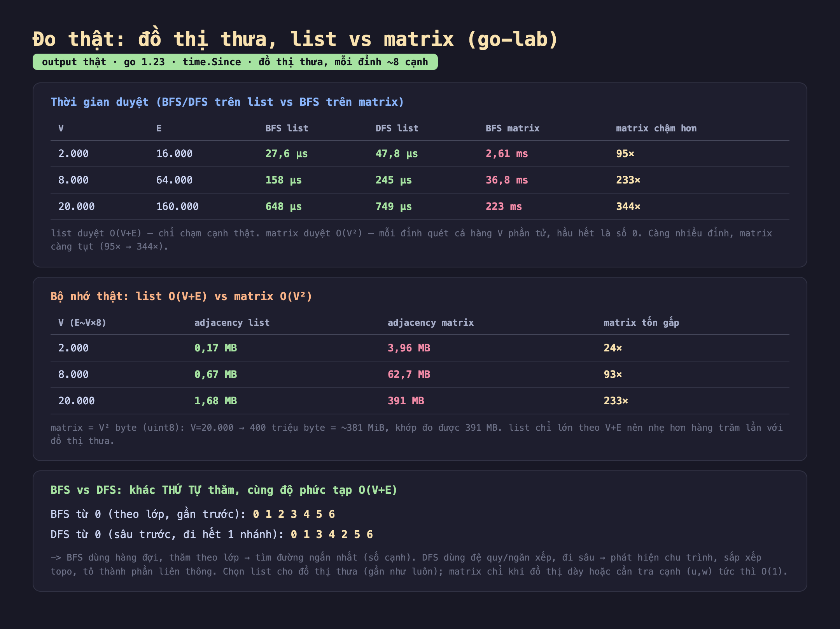The height and width of the screenshot is (629, 840).
Task: Select the '3,96 MB' cell
Action: (409, 348)
